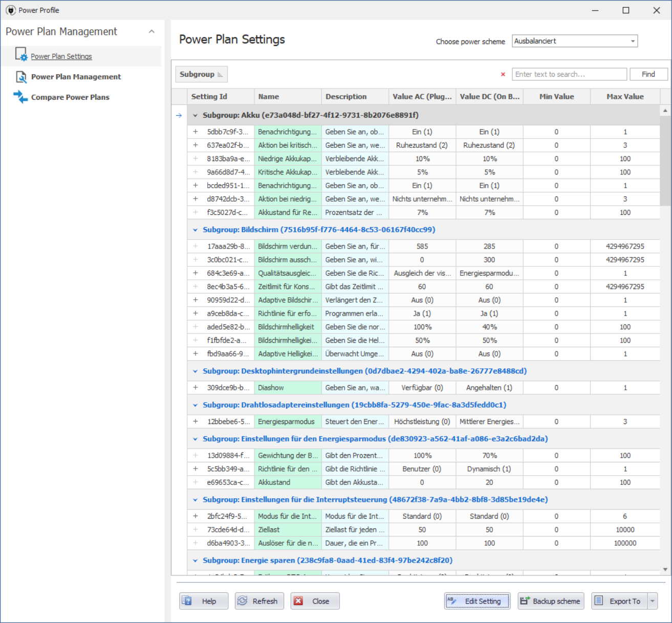
Task: Sort by the Description column header
Action: coord(355,97)
